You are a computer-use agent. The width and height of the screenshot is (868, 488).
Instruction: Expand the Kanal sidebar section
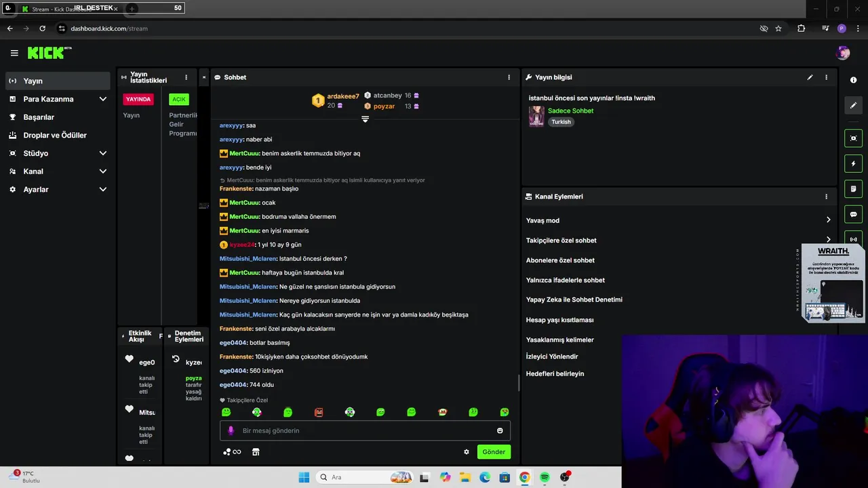(x=58, y=171)
